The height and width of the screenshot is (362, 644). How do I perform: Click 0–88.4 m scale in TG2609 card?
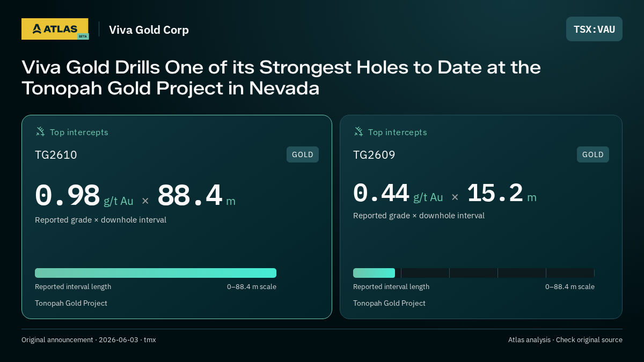point(570,287)
